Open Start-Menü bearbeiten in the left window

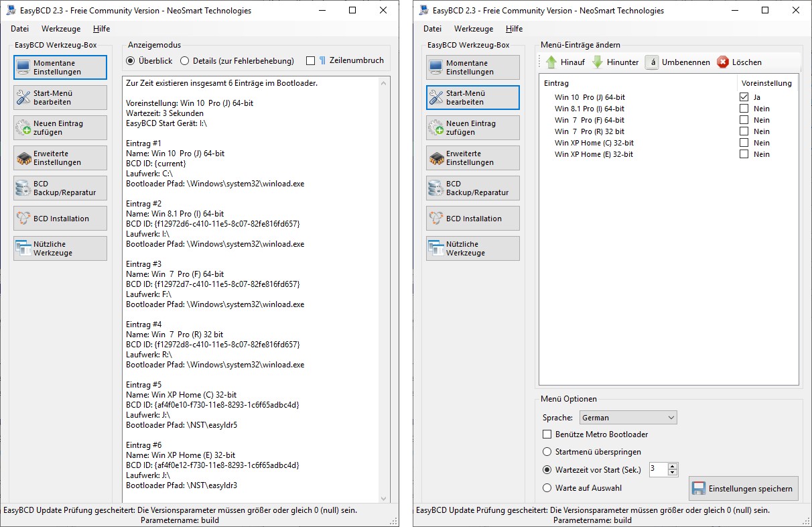pyautogui.click(x=60, y=97)
